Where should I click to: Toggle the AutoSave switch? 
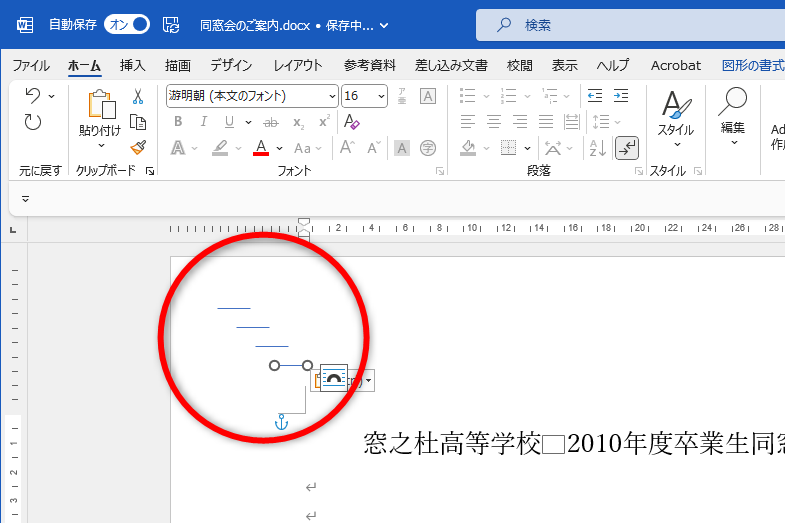click(127, 25)
